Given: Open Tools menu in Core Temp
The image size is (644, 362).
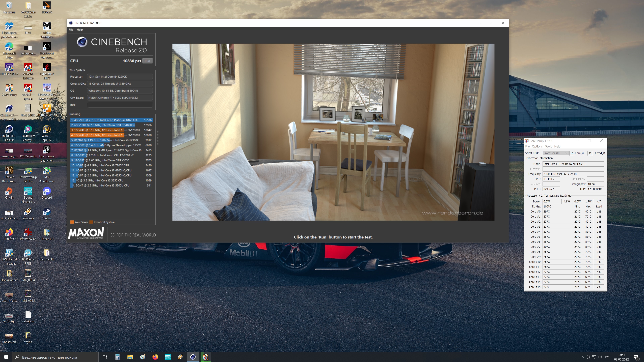Looking at the screenshot, I should (x=548, y=146).
